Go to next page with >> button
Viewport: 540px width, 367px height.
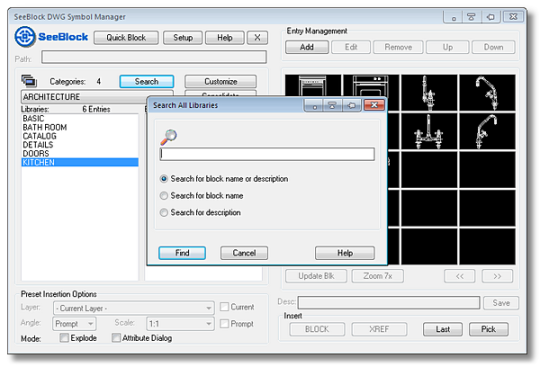pyautogui.click(x=497, y=276)
